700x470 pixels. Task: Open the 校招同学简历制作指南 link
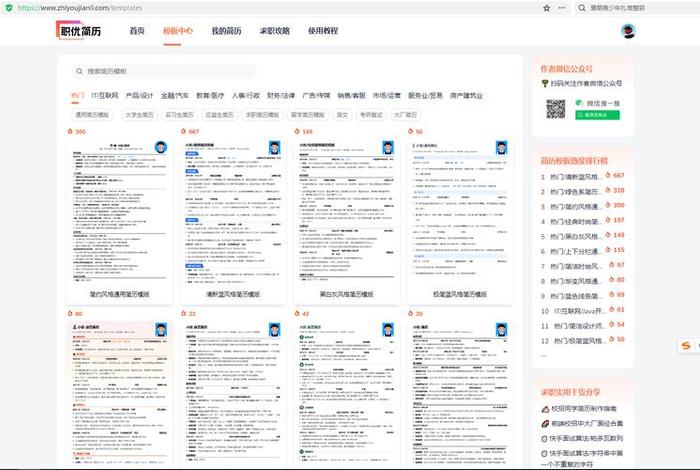coord(579,408)
